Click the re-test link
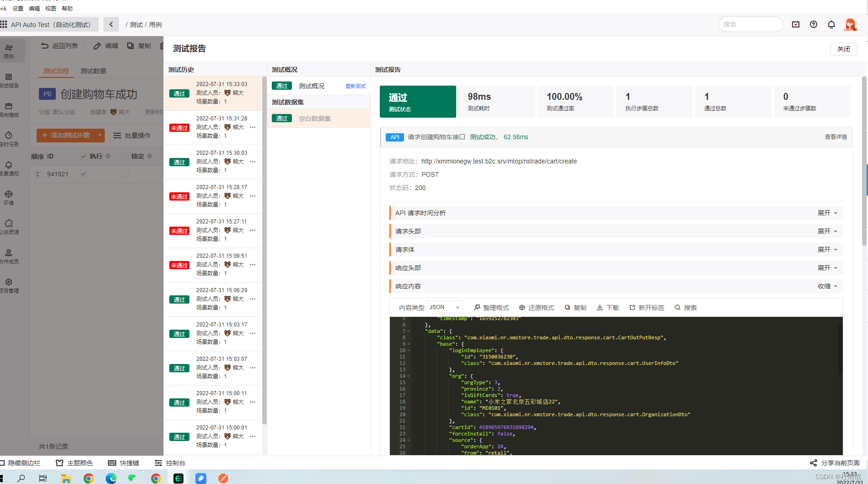Viewport: 868px width, 484px height. 355,86
